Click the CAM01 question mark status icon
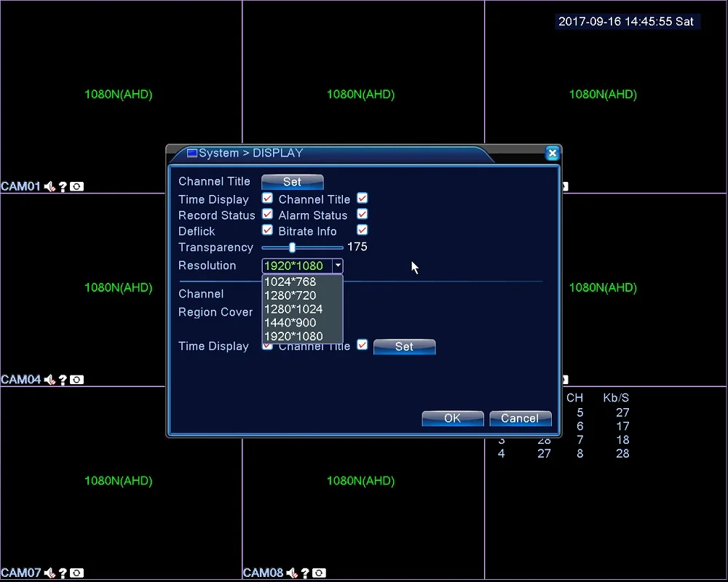This screenshot has height=582, width=728. click(x=63, y=186)
